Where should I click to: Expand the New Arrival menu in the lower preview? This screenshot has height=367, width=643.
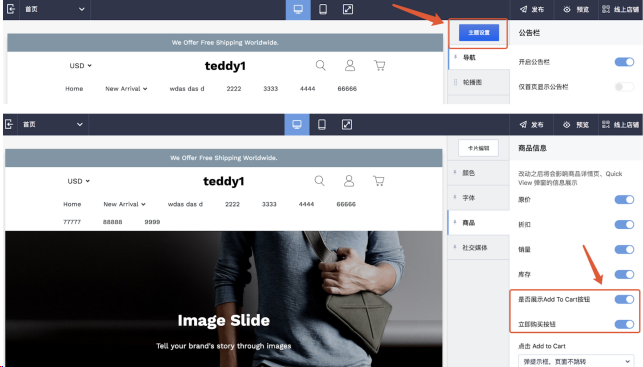(x=125, y=204)
